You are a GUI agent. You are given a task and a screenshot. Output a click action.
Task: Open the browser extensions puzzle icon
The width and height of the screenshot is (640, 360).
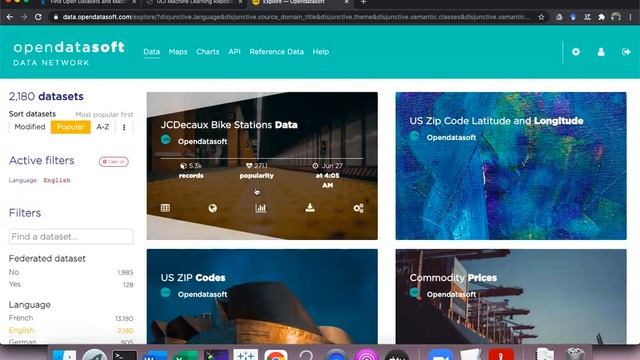click(x=601, y=17)
